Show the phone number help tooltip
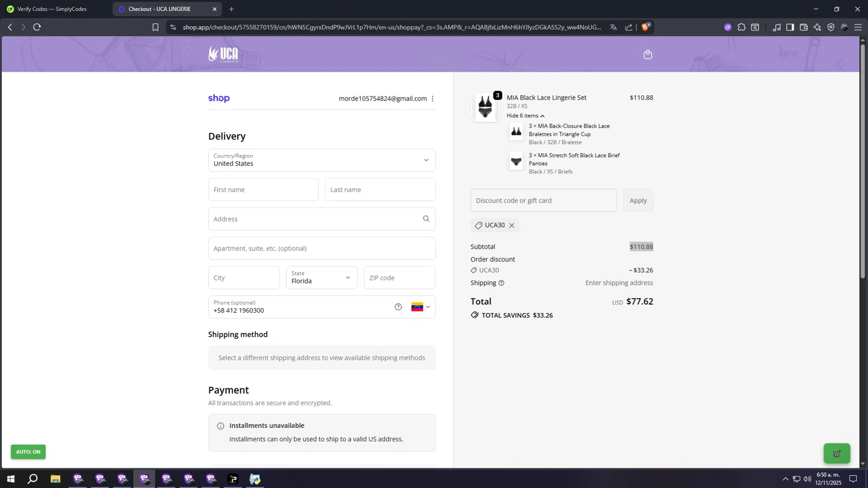This screenshot has height=488, width=868. (398, 307)
